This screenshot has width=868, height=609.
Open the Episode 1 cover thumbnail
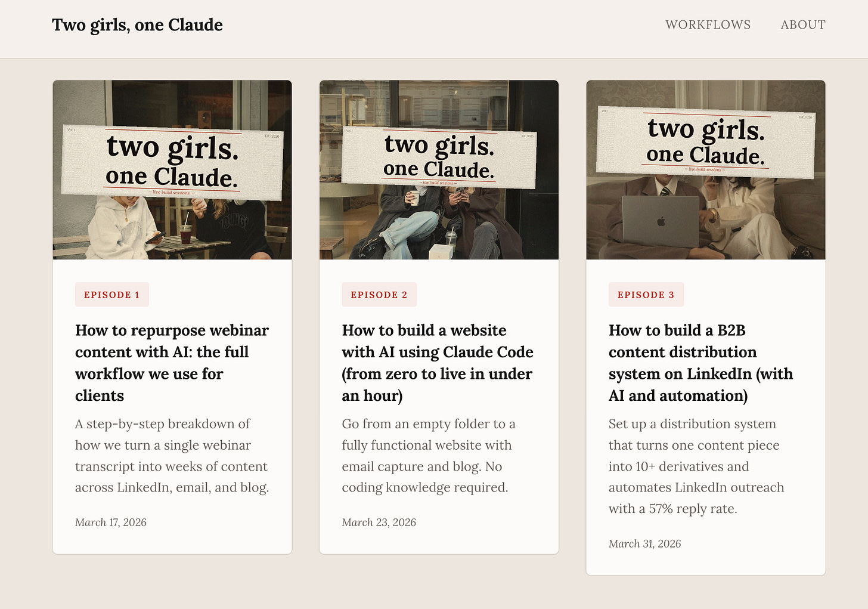pyautogui.click(x=172, y=170)
